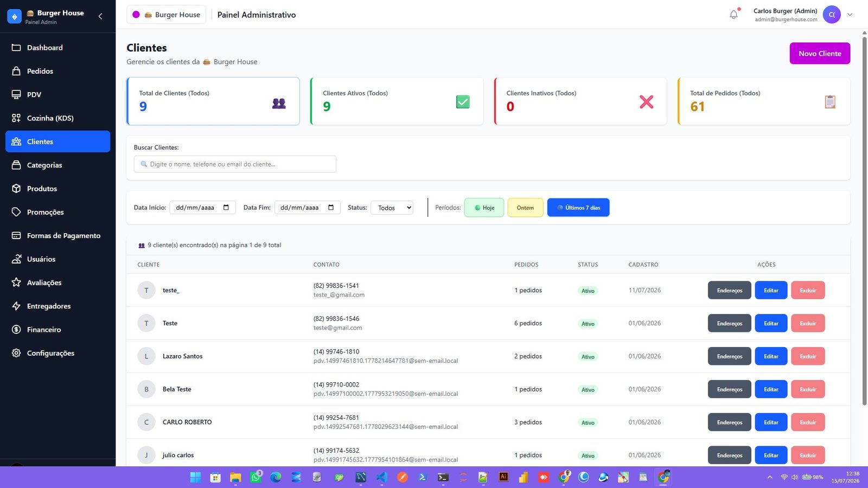Open Adobe Illustrator from the taskbar
Viewport: 868px width, 488px height.
(x=503, y=477)
